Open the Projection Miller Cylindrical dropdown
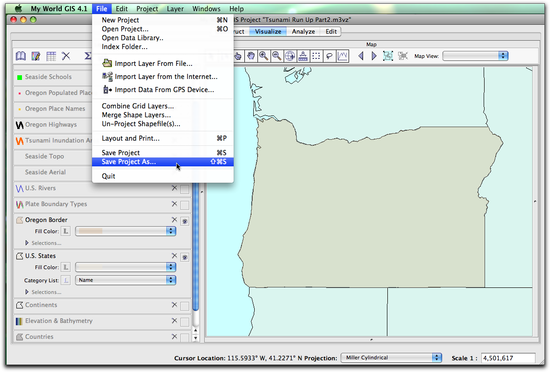 (391, 358)
